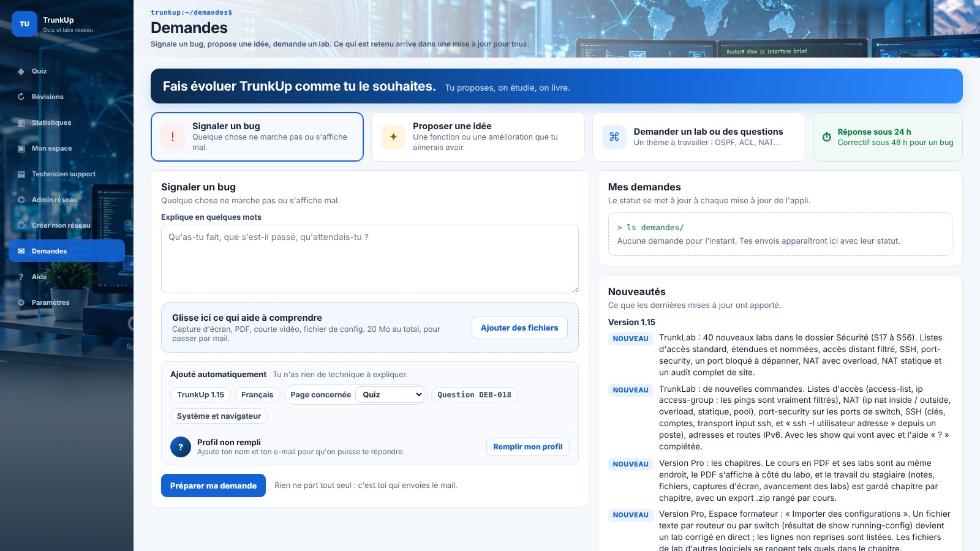Click the Paramètres gear icon
Image resolution: width=980 pixels, height=551 pixels.
pos(21,302)
